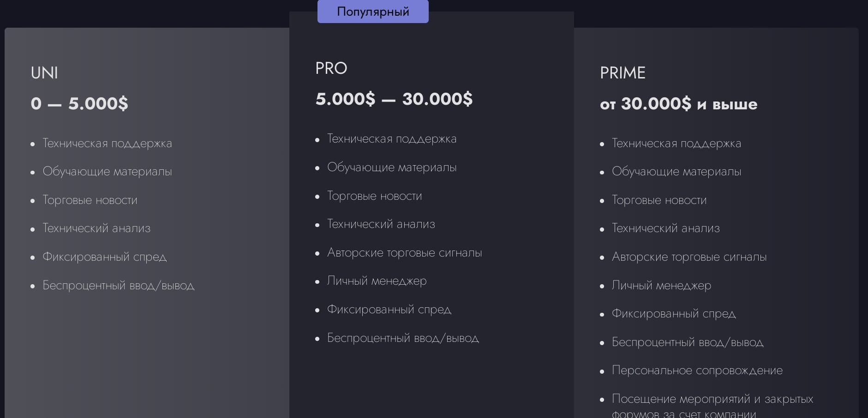
Task: Click Обучающие материалы in the PRO plan
Action: point(392,167)
